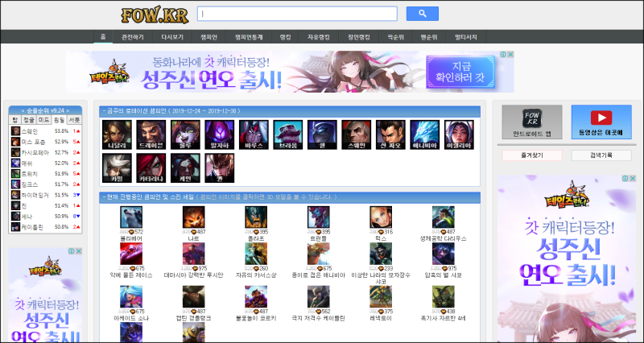Click 신 짜오 rotation champion portrait
The height and width of the screenshot is (343, 644).
pyautogui.click(x=390, y=134)
